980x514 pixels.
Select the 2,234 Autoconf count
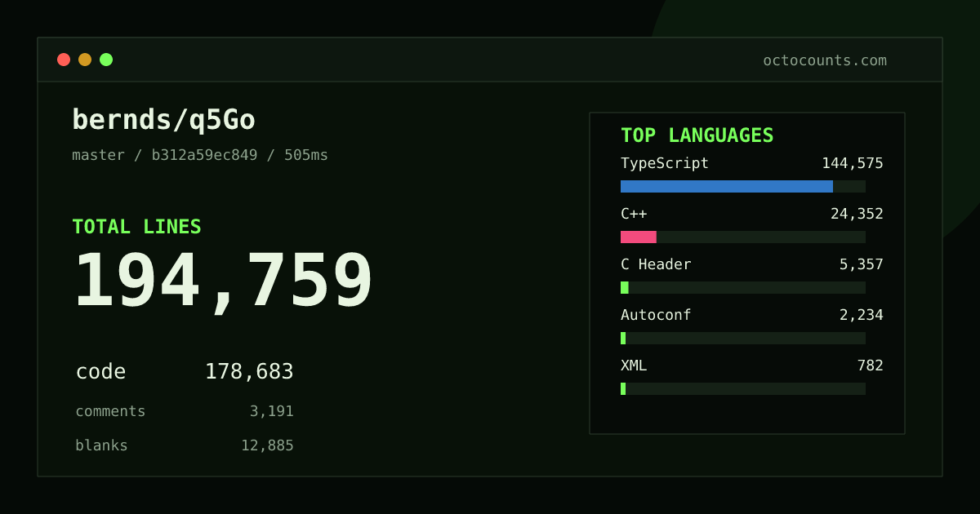(862, 315)
